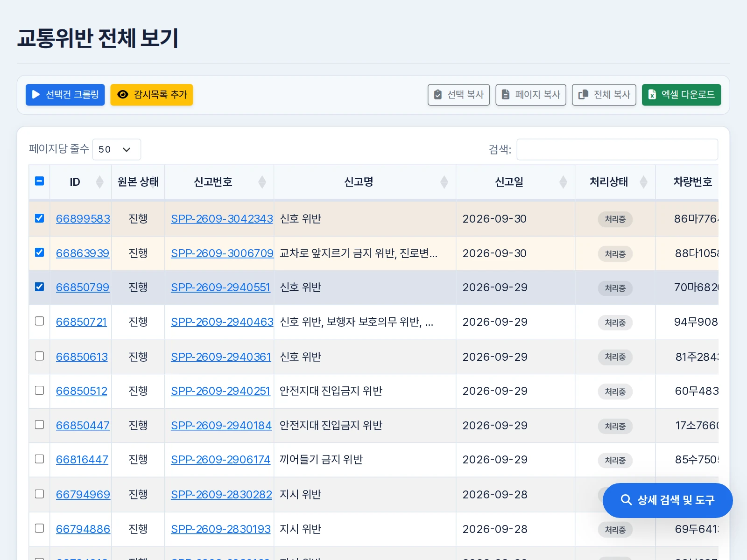Open report SPP-2609-2830282

(221, 495)
